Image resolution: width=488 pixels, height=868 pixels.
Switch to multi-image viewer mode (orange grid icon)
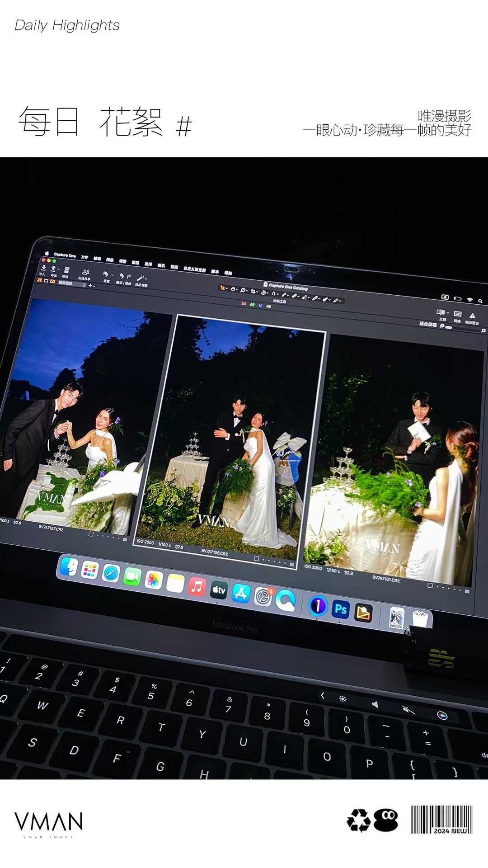click(x=39, y=280)
